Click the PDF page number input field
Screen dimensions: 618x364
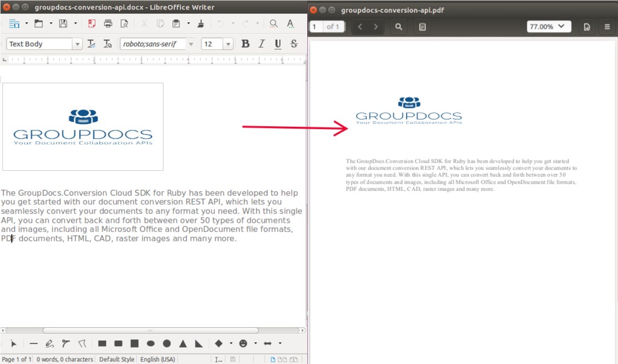click(x=316, y=27)
